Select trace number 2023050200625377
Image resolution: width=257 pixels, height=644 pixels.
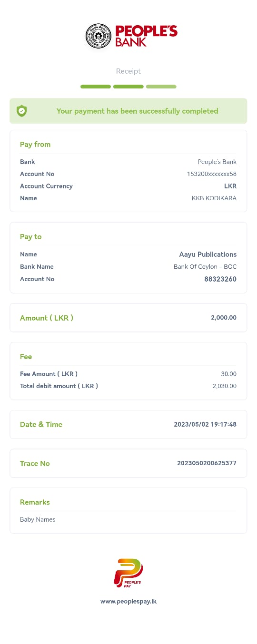(207, 463)
